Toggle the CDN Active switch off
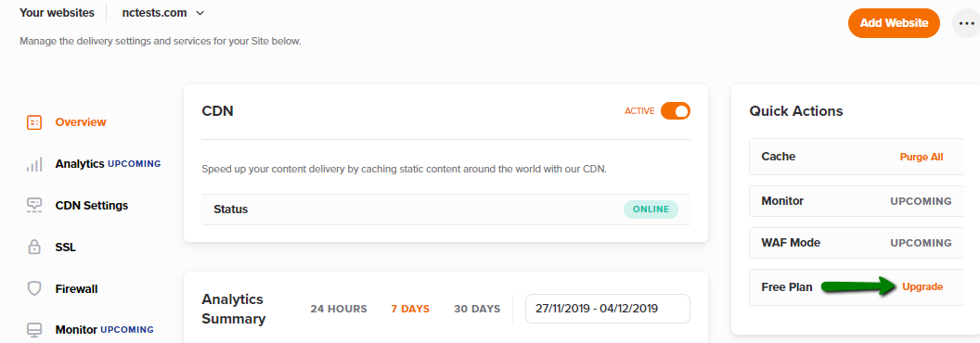Viewport: 980px width, 343px height. (675, 111)
